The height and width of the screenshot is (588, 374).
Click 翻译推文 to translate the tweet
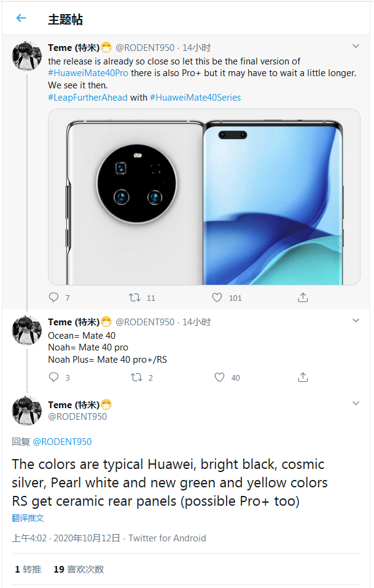[x=28, y=518]
